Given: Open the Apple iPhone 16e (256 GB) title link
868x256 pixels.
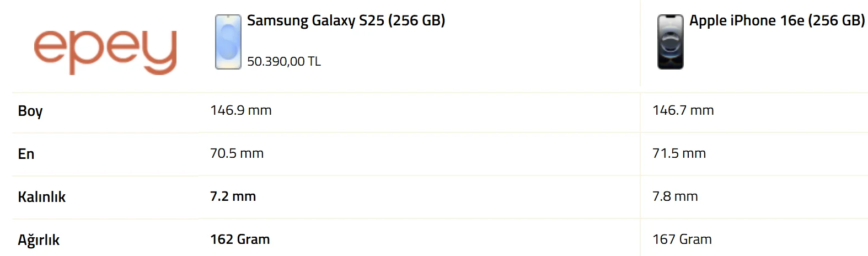Looking at the screenshot, I should [776, 21].
